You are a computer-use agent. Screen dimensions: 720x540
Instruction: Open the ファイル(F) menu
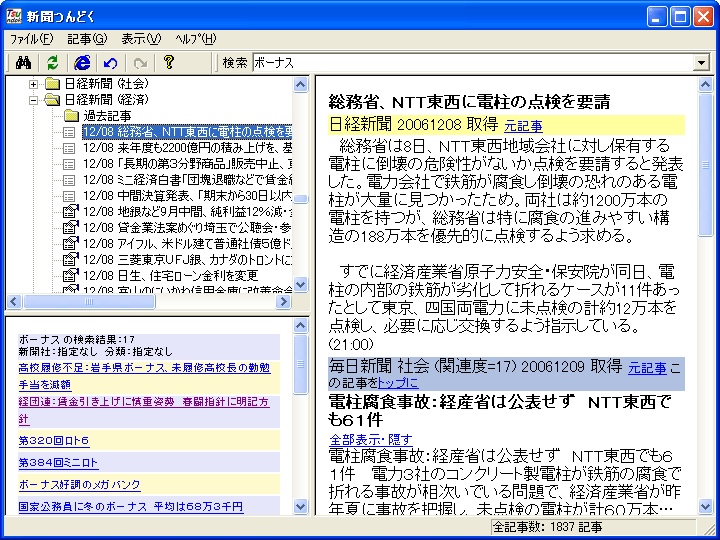point(32,39)
